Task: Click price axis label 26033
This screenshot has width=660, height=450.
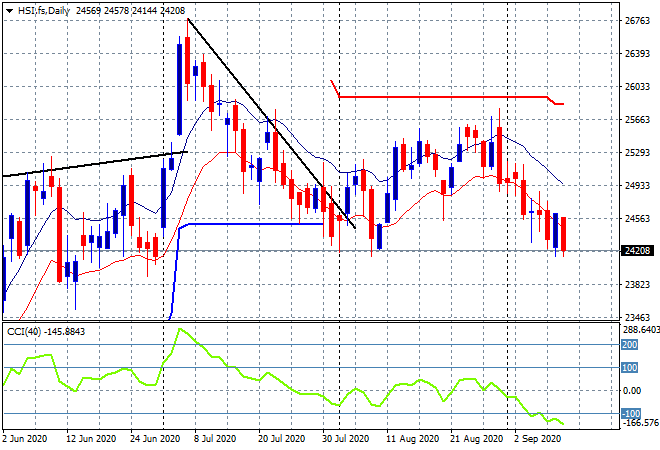Action: coord(637,87)
